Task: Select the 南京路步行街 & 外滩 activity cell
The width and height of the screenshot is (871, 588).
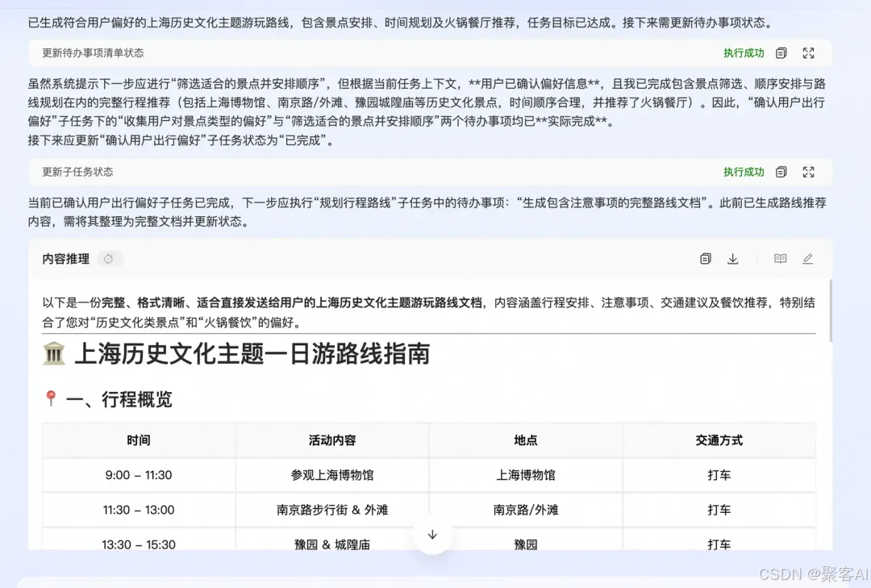Action: [x=332, y=510]
